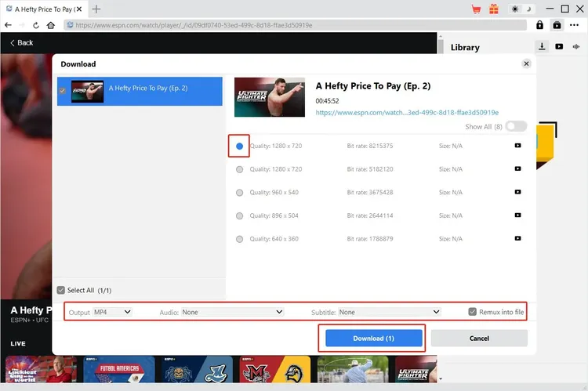Open the Subtitle dropdown
Image resolution: width=588 pixels, height=391 pixels.
(389, 312)
